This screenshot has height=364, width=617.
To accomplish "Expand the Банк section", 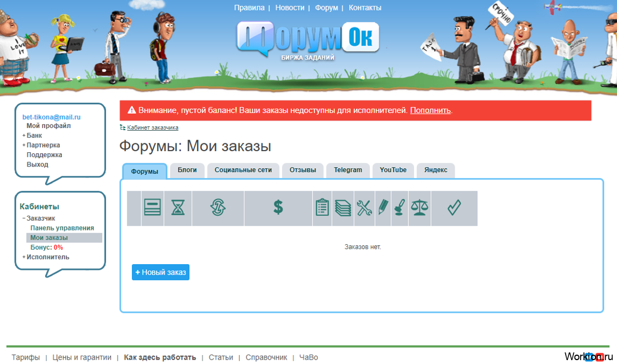I will pyautogui.click(x=34, y=135).
